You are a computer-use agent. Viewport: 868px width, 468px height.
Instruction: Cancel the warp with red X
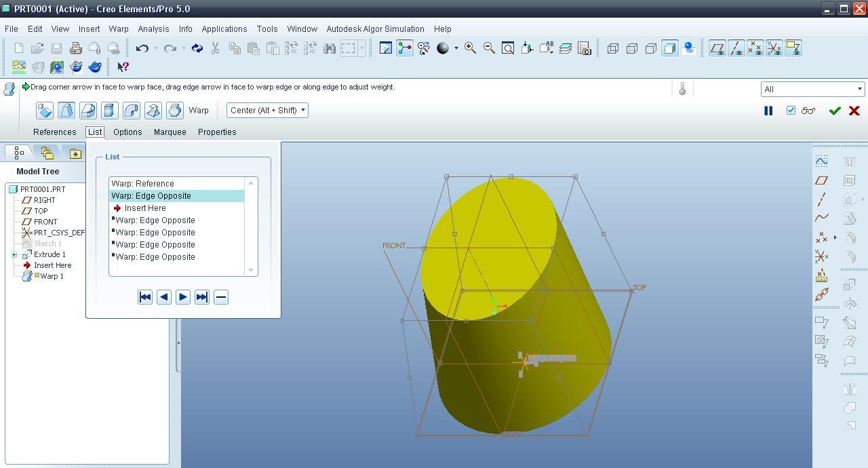click(x=854, y=111)
